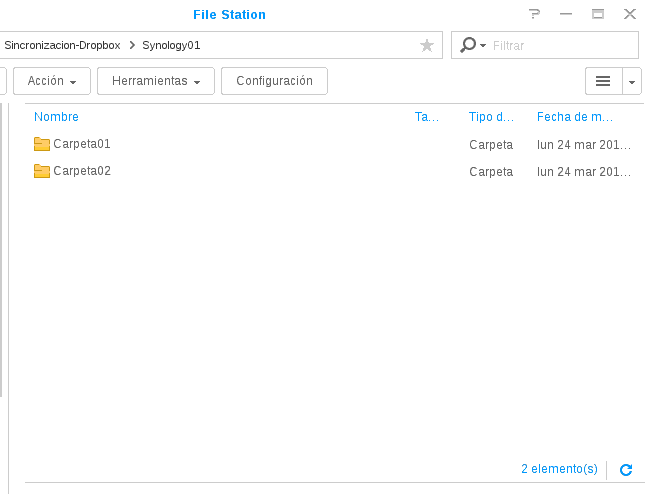Click the Filtrar search field
This screenshot has height=494, width=654.
[562, 45]
